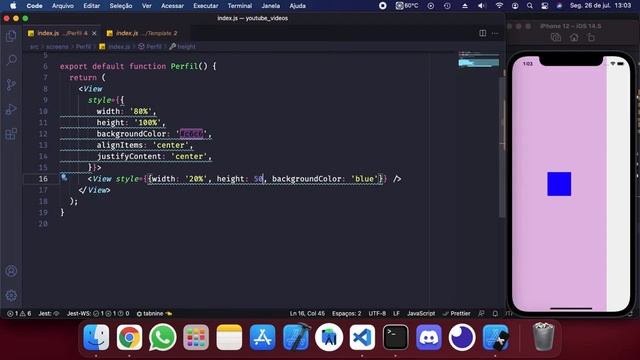Place cursor on line 10 width value '80%'
Screen dimensions: 640x360
[x=141, y=111]
